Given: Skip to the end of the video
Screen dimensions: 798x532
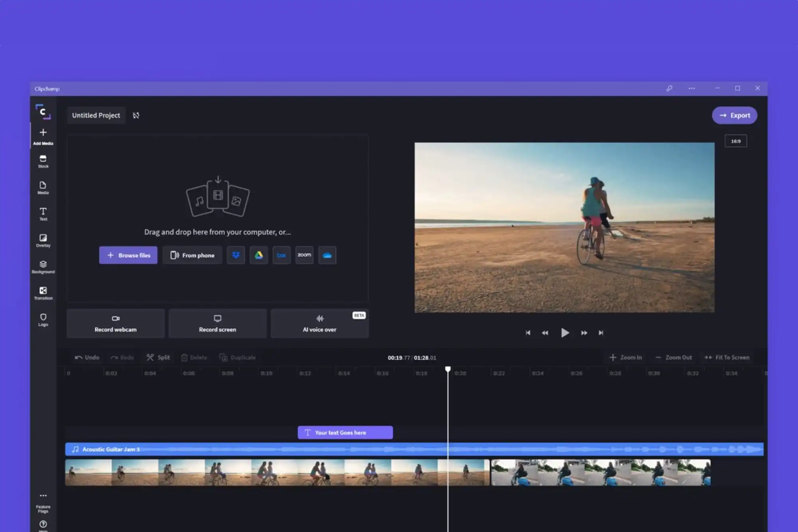Looking at the screenshot, I should tap(601, 332).
